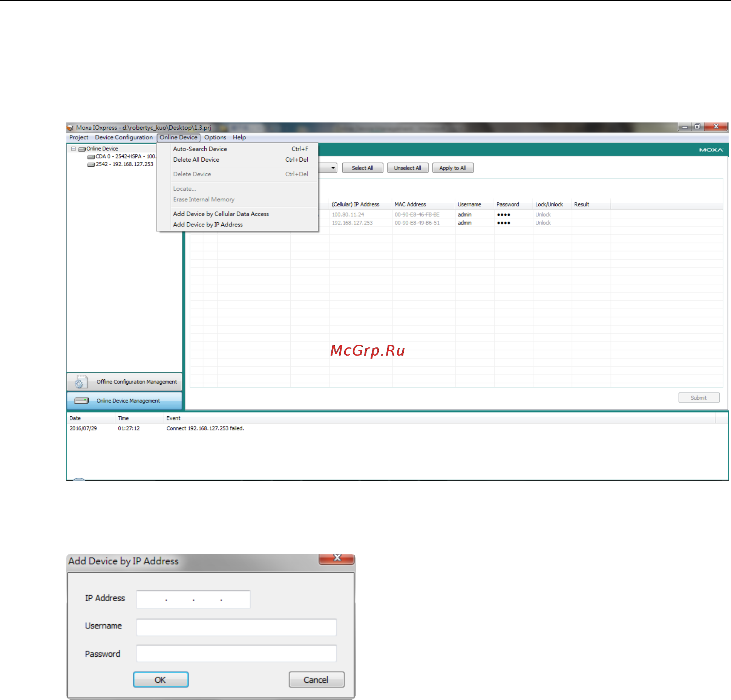Click the Moxa IOxpress app icon in title bar

pos(70,128)
